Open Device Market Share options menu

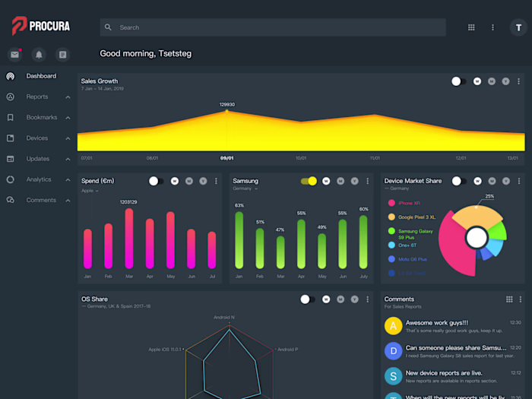point(519,181)
